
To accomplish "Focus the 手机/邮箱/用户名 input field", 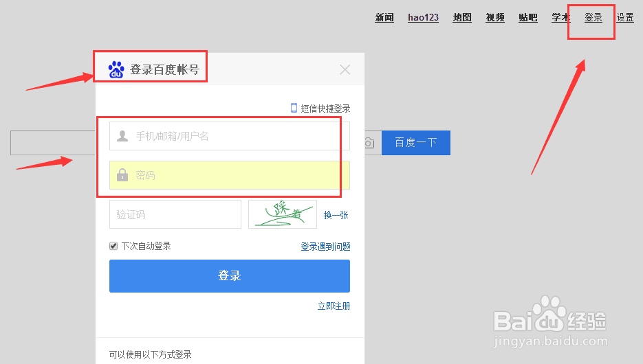I will tap(230, 136).
